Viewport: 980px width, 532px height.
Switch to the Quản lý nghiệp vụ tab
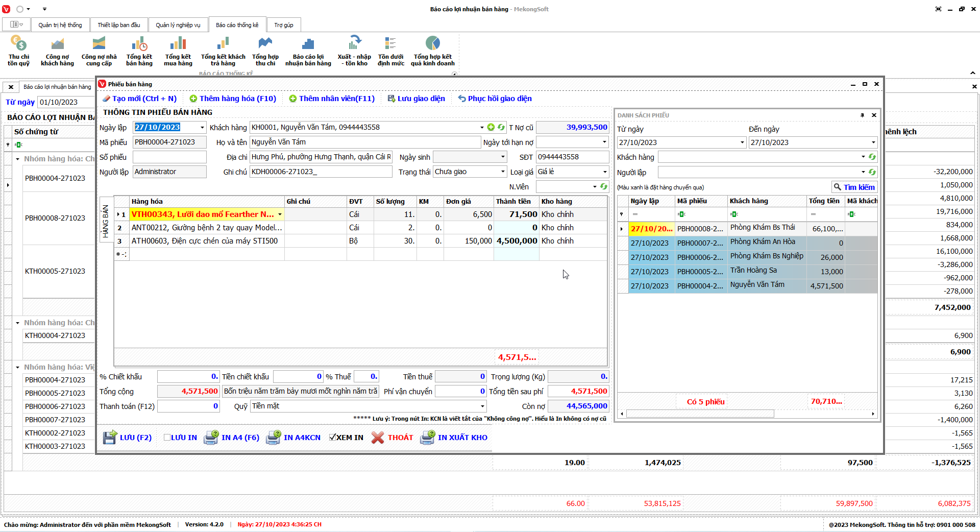178,25
